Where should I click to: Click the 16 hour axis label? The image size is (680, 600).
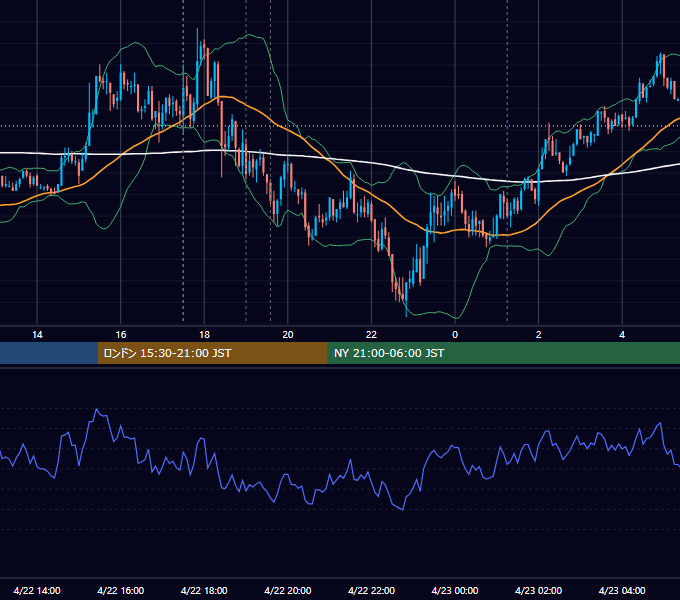click(x=121, y=335)
